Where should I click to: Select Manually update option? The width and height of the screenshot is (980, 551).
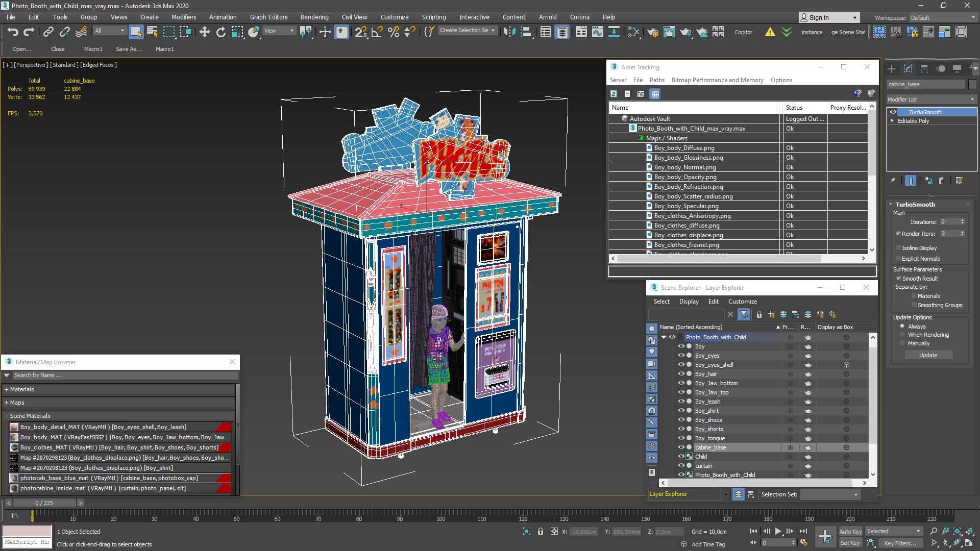coord(902,343)
